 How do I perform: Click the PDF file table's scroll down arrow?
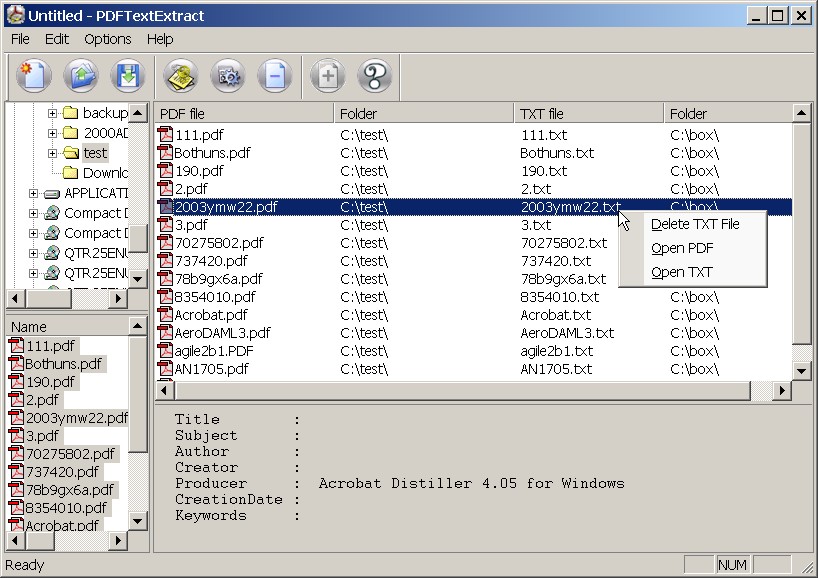pyautogui.click(x=802, y=371)
